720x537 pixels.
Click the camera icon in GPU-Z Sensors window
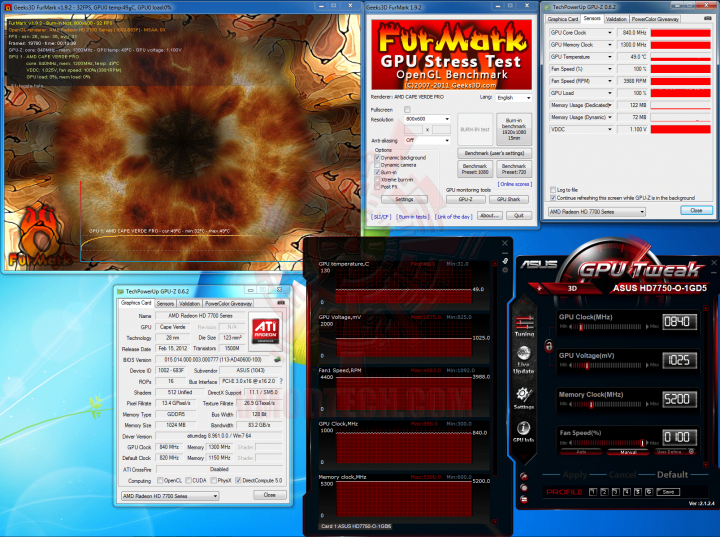pyautogui.click(x=708, y=18)
